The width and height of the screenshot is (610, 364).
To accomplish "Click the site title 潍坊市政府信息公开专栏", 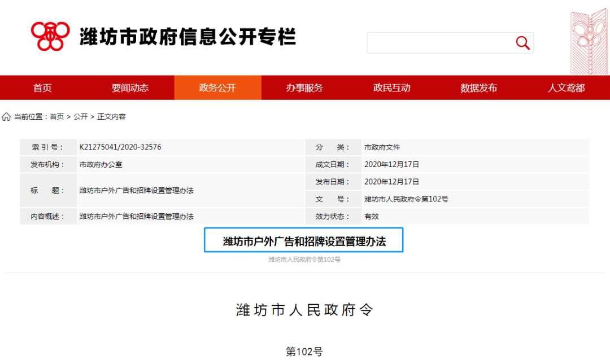I will (x=188, y=37).
